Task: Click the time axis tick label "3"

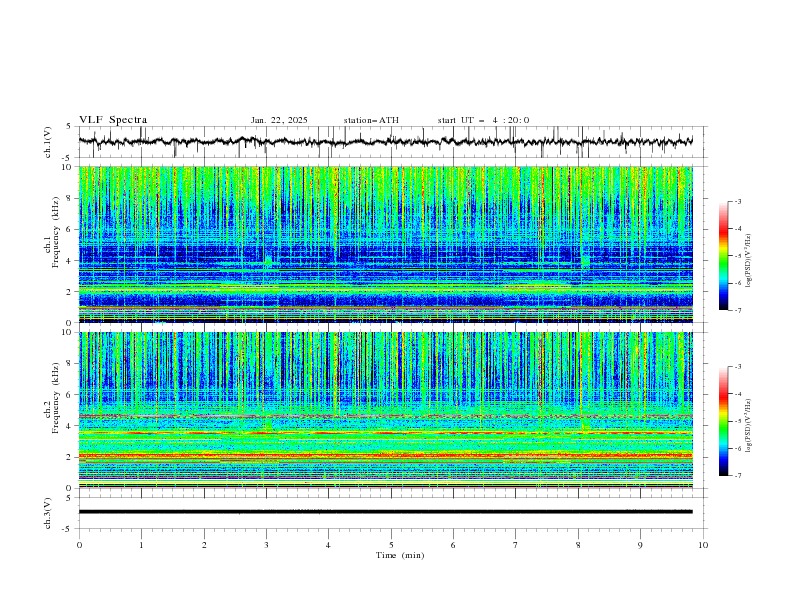Action: pyautogui.click(x=266, y=545)
